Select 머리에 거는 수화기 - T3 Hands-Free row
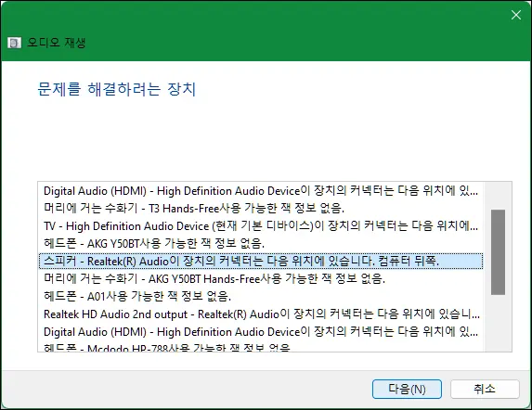 tap(261, 209)
